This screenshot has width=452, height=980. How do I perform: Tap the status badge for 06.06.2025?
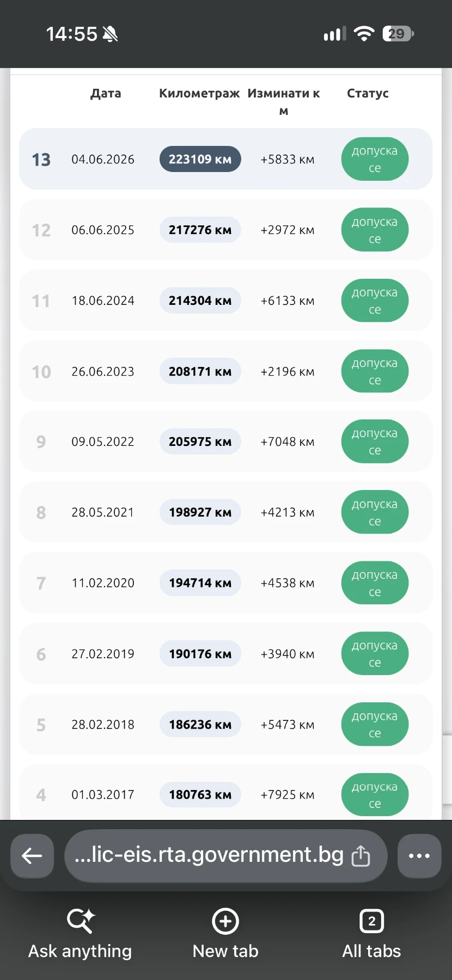[375, 230]
